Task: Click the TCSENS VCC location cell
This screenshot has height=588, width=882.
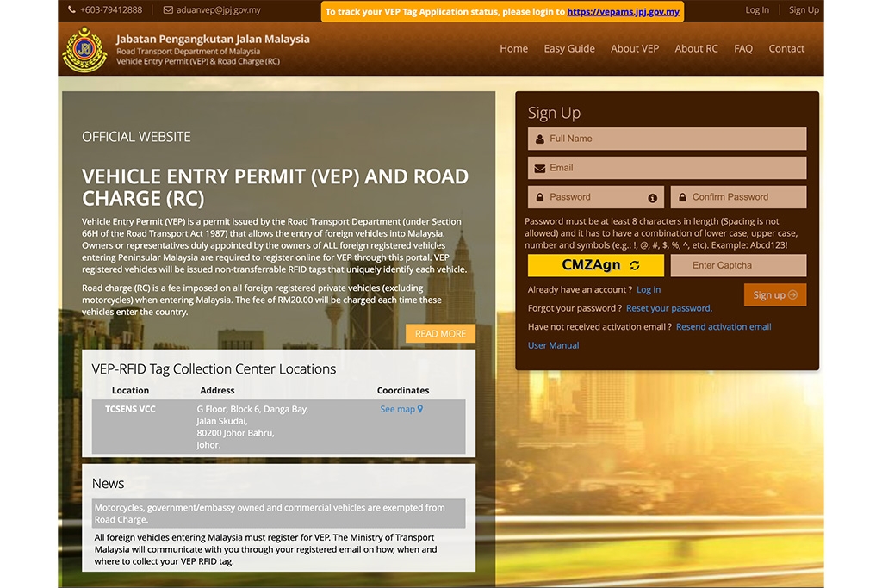Action: pos(130,409)
